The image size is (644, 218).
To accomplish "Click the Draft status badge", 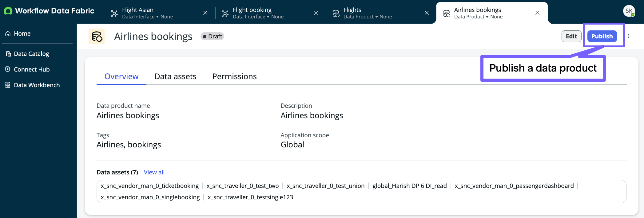I will pos(212,36).
